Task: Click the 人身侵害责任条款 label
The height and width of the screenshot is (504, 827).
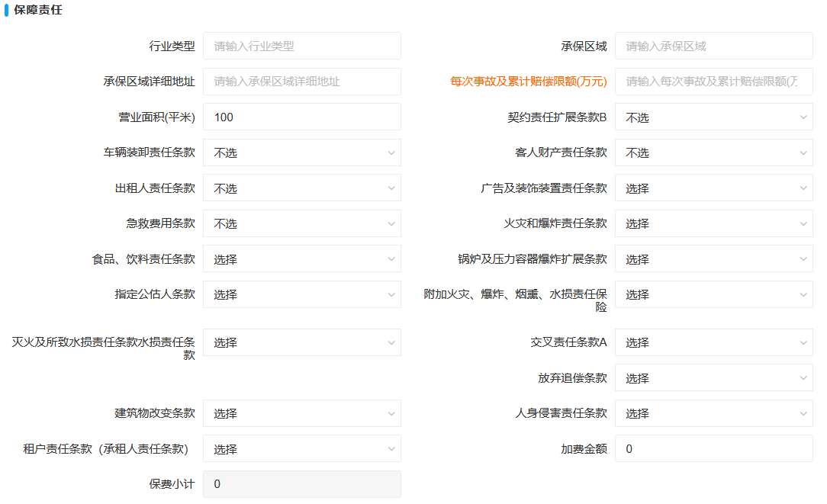Action: coord(562,413)
